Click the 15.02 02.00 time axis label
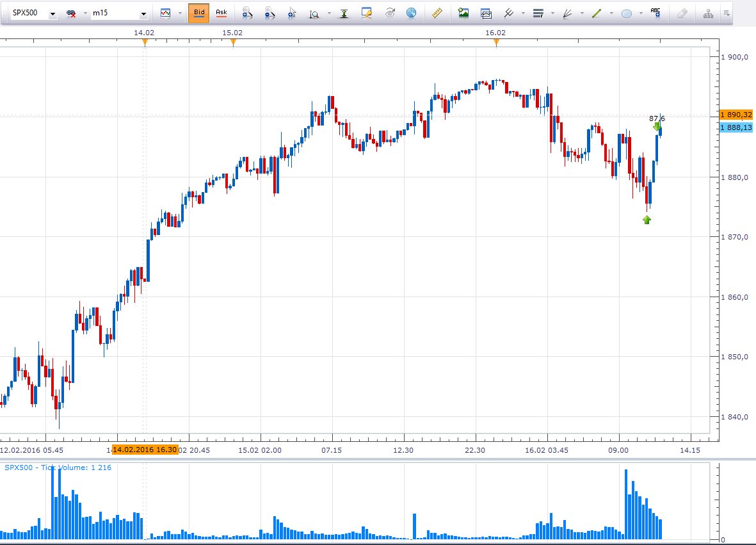 click(260, 450)
